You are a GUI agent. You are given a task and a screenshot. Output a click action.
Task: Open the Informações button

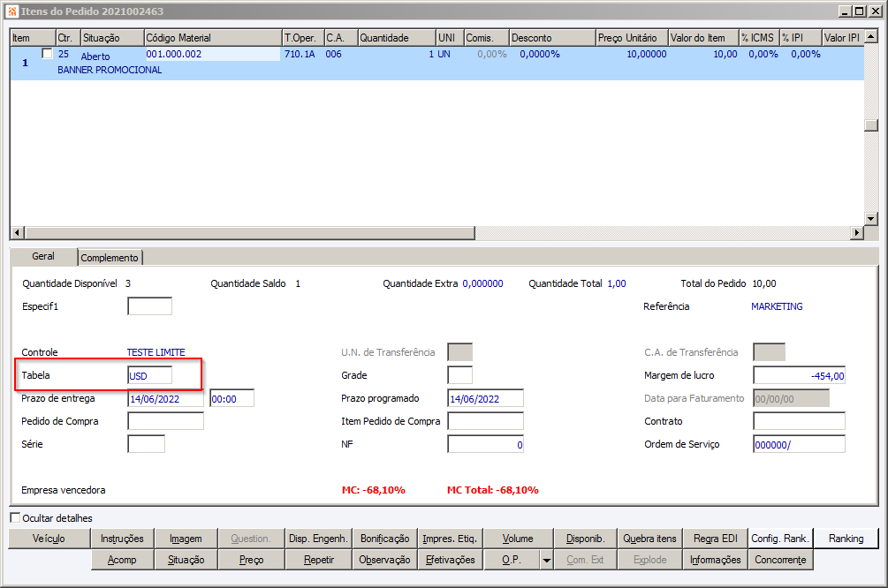click(716, 561)
